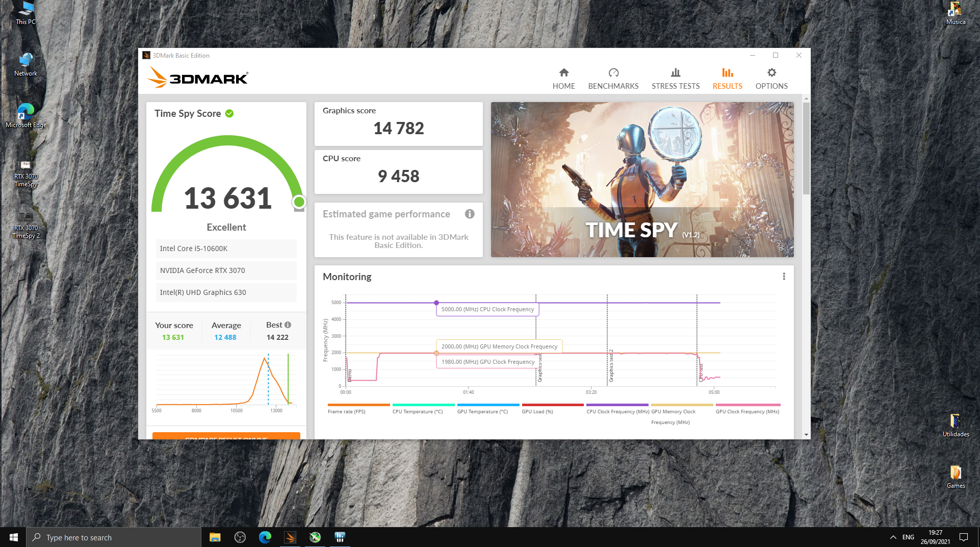This screenshot has width=980, height=547.
Task: Expand the system tray hidden icons chevron
Action: click(x=893, y=537)
